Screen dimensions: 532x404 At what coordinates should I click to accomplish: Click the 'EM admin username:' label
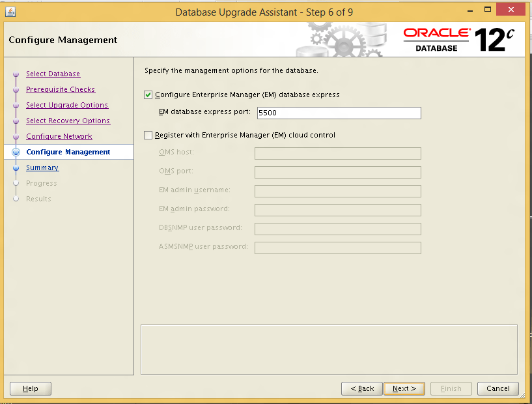pos(195,190)
